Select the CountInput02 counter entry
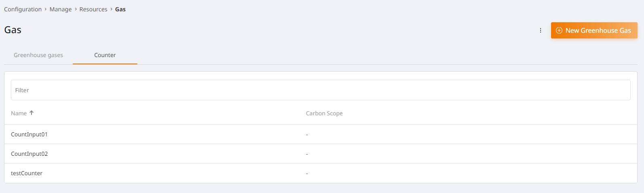The image size is (644, 193). click(29, 154)
